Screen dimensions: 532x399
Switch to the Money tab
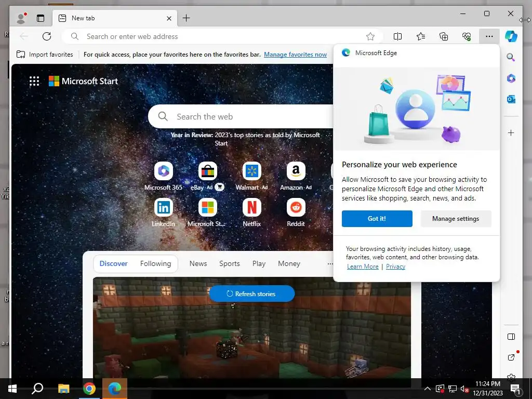click(289, 263)
